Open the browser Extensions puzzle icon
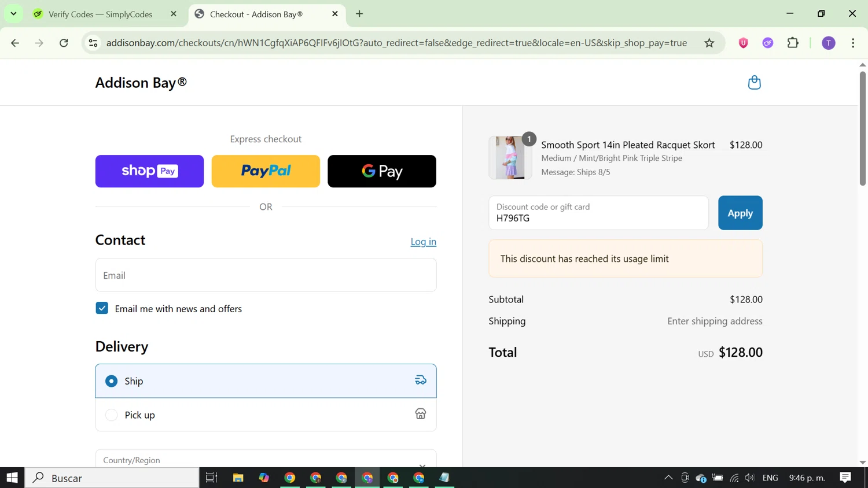The image size is (868, 488). click(x=793, y=43)
